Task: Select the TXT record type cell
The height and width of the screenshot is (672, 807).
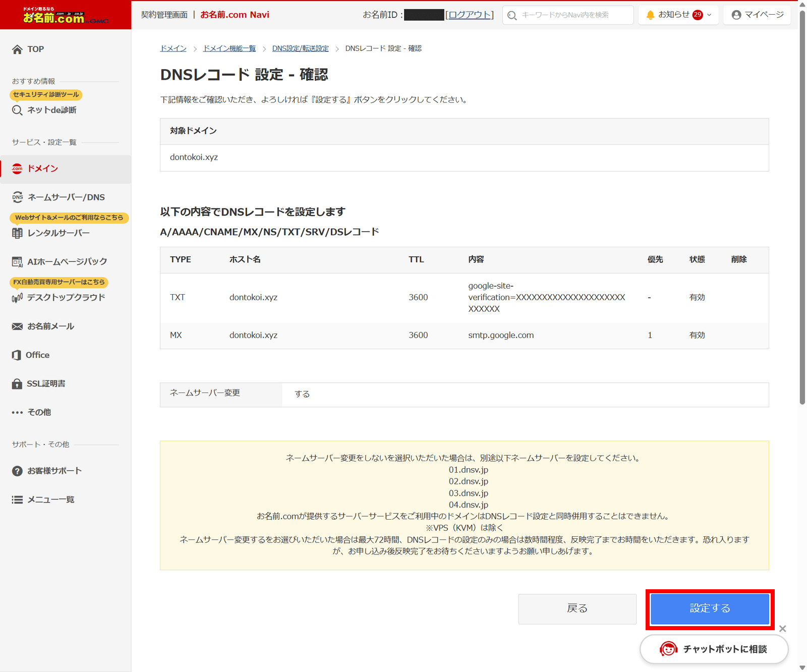Action: [x=178, y=298]
